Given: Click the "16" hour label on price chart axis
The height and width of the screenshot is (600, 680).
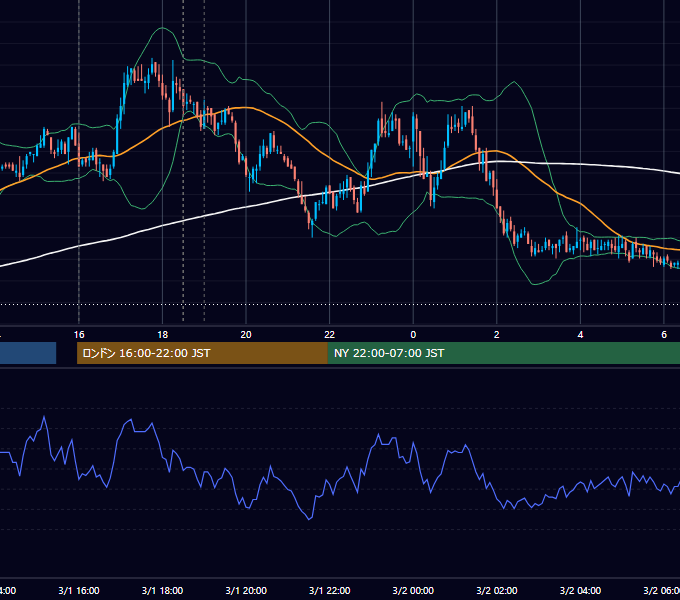Looking at the screenshot, I should (x=79, y=335).
